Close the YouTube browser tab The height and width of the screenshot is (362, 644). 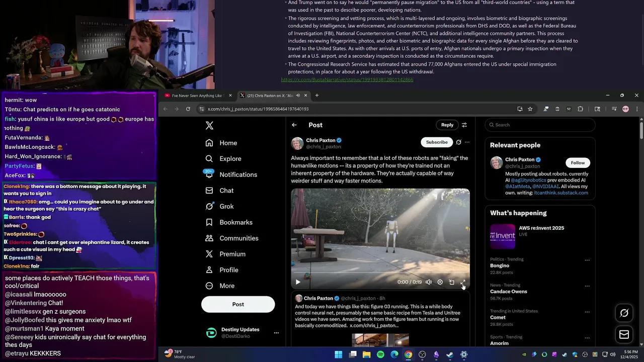230,96
